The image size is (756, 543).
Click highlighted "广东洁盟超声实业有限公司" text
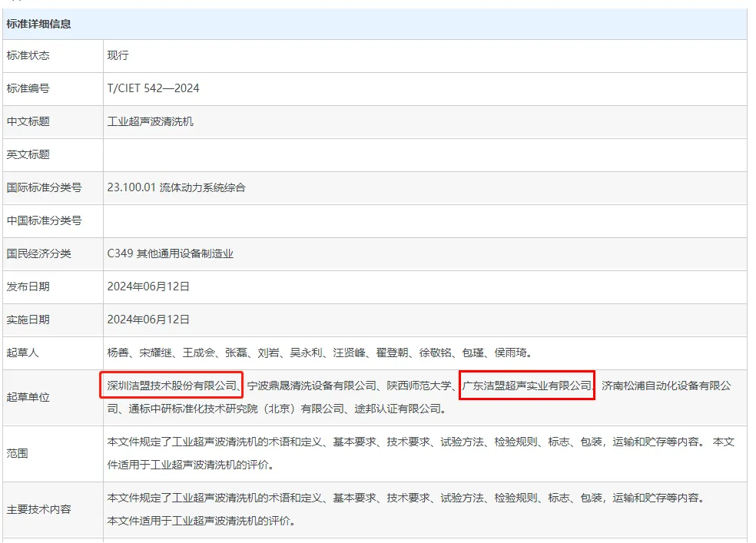[x=527, y=386]
